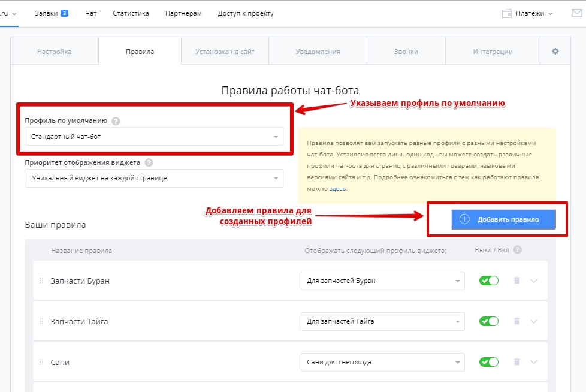Click the wallet icon beside Платежи
Screen dimensions: 586x392
tap(506, 13)
